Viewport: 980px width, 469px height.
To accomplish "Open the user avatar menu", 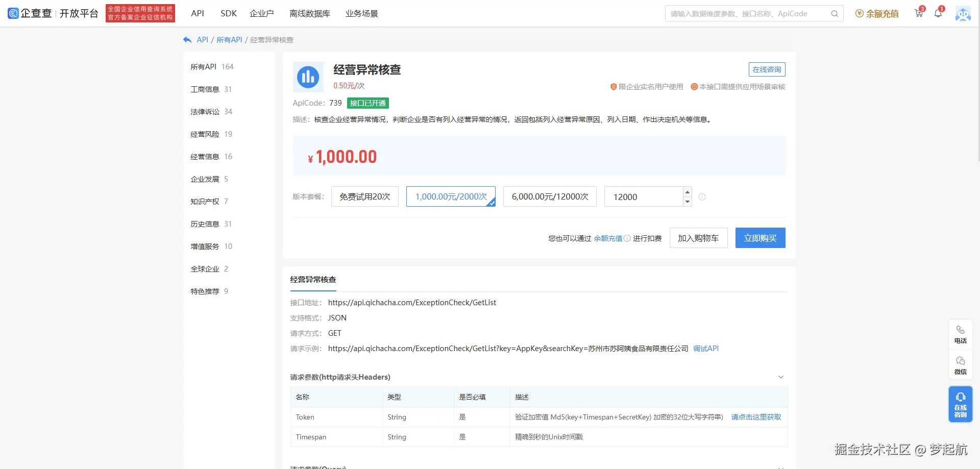I will click(963, 14).
